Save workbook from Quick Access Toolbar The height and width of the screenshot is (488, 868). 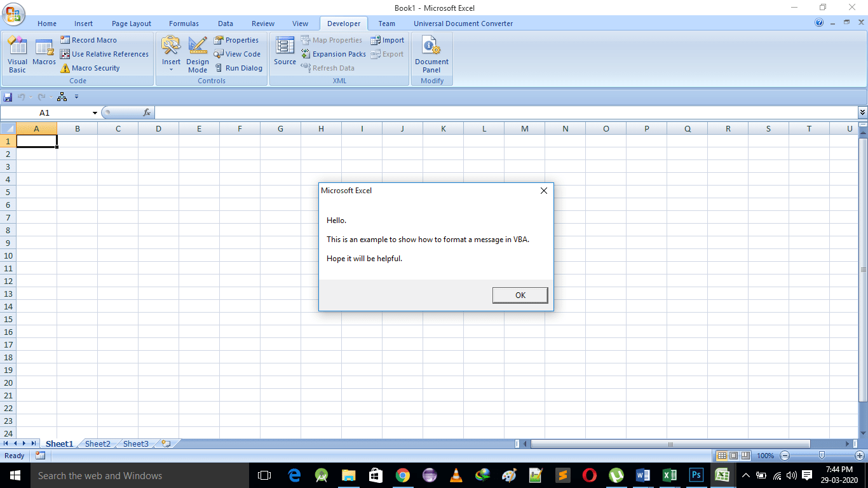pyautogui.click(x=8, y=97)
